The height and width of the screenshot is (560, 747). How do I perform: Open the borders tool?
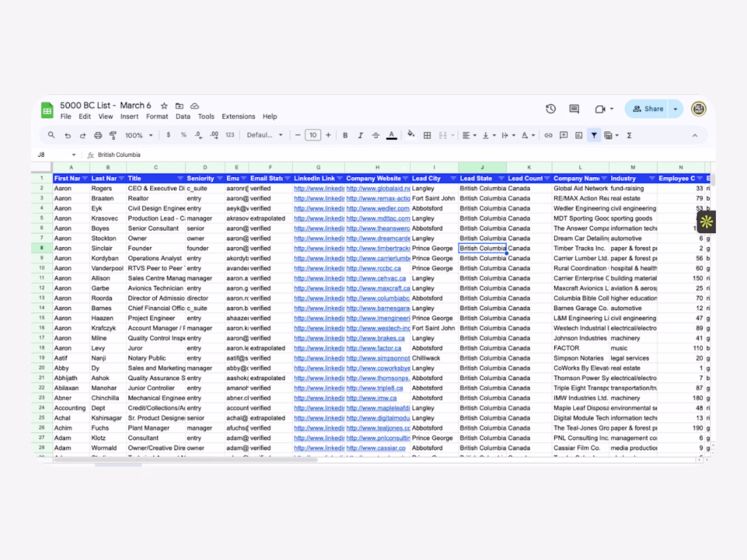[427, 135]
